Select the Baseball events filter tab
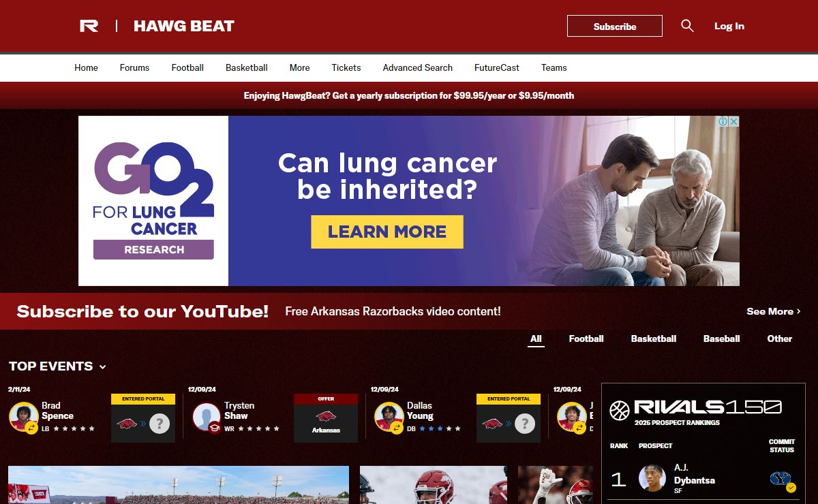Viewport: 818px width, 504px height. [722, 338]
